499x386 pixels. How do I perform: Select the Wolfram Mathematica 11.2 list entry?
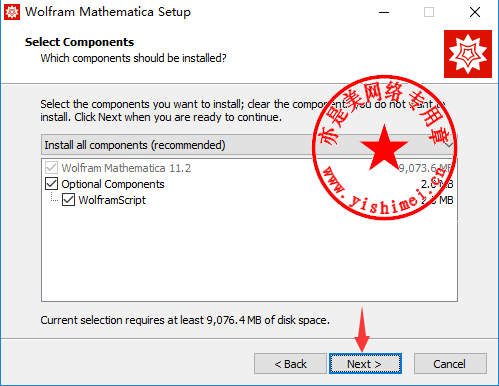point(126,168)
